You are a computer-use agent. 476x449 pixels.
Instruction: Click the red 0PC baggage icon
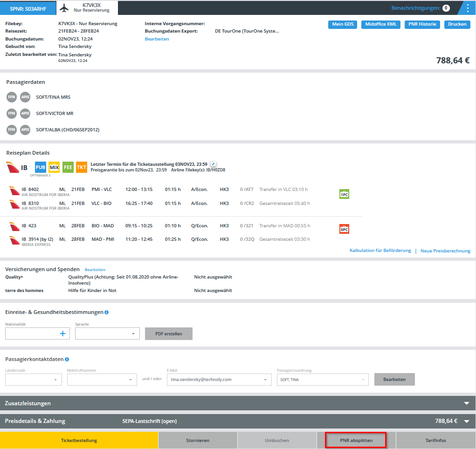(344, 229)
